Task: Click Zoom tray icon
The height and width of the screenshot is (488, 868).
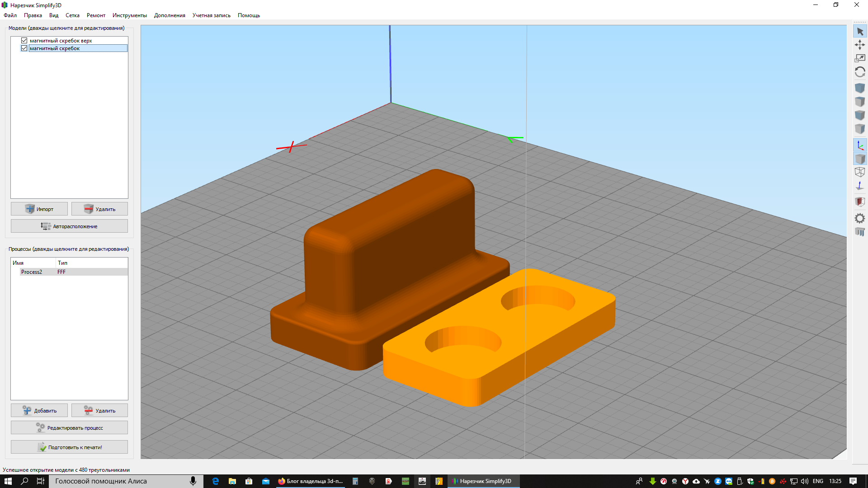Action: coord(718,481)
